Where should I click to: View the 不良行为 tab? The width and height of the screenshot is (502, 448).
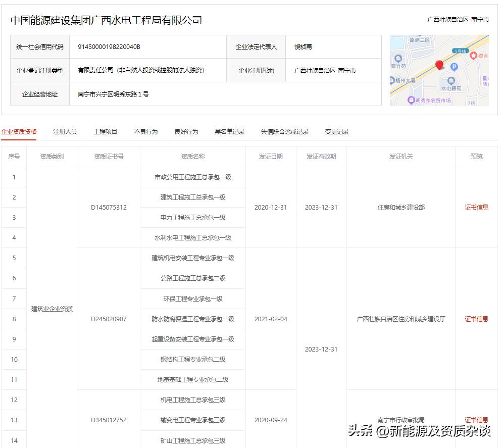pos(145,131)
